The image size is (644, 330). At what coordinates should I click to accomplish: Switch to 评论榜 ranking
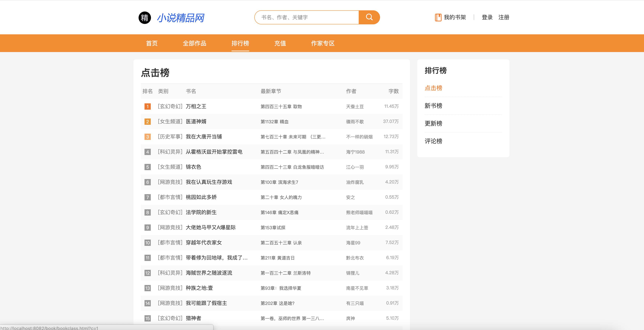coord(433,141)
